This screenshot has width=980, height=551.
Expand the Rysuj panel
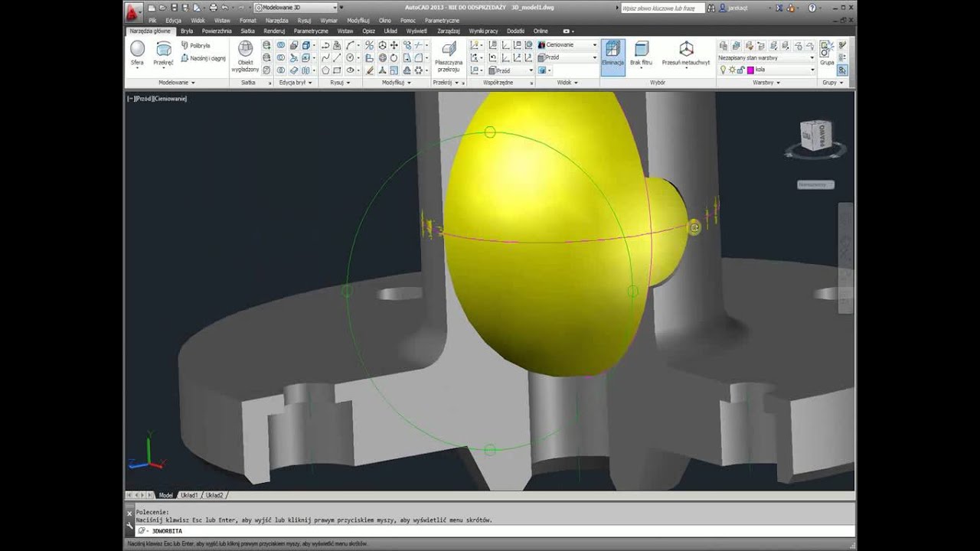click(338, 82)
